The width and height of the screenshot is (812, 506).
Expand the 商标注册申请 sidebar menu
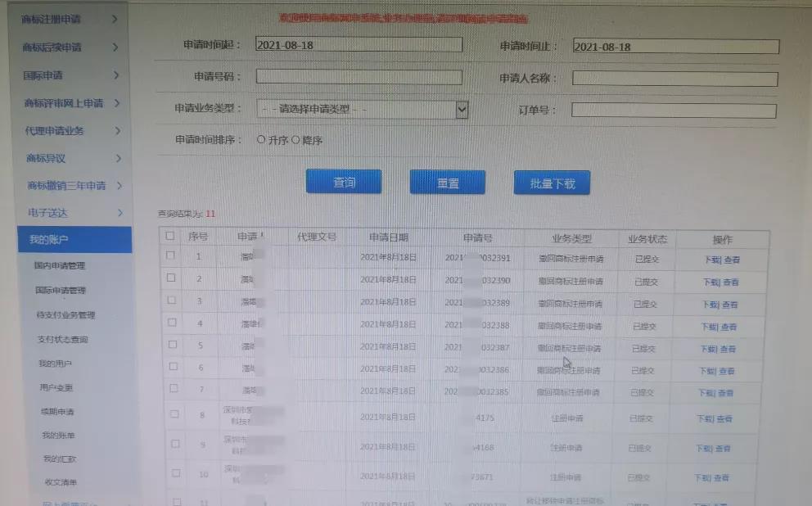pyautogui.click(x=115, y=19)
